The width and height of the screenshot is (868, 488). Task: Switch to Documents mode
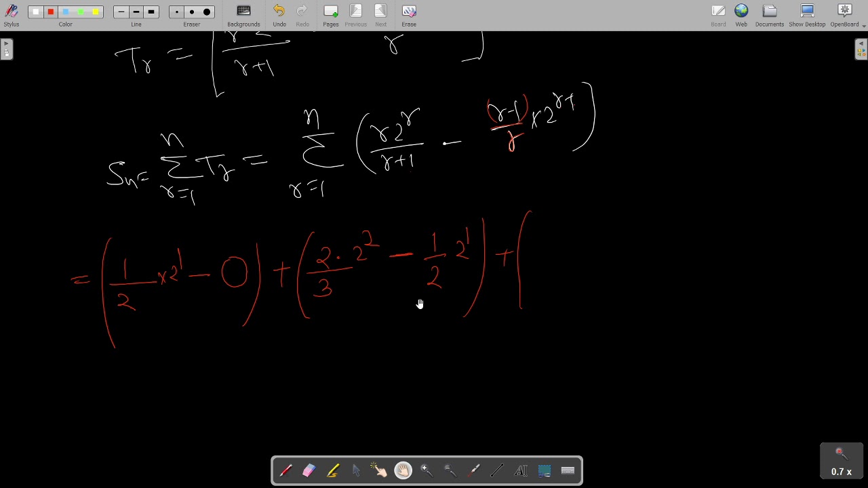tap(769, 16)
